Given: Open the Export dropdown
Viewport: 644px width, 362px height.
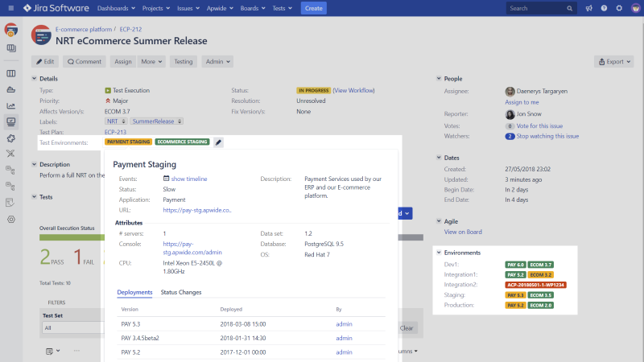Looking at the screenshot, I should 614,62.
